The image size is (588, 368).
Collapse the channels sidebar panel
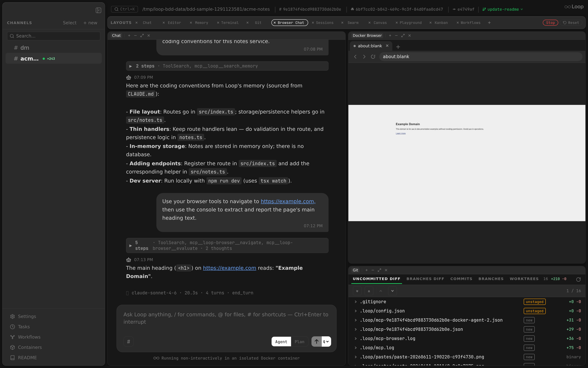point(98,10)
